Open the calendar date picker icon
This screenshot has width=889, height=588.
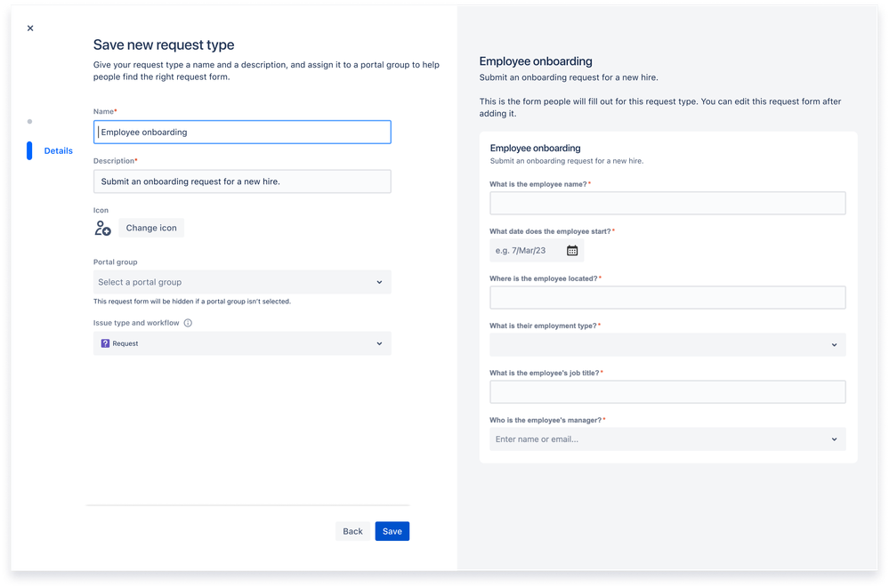pyautogui.click(x=572, y=251)
